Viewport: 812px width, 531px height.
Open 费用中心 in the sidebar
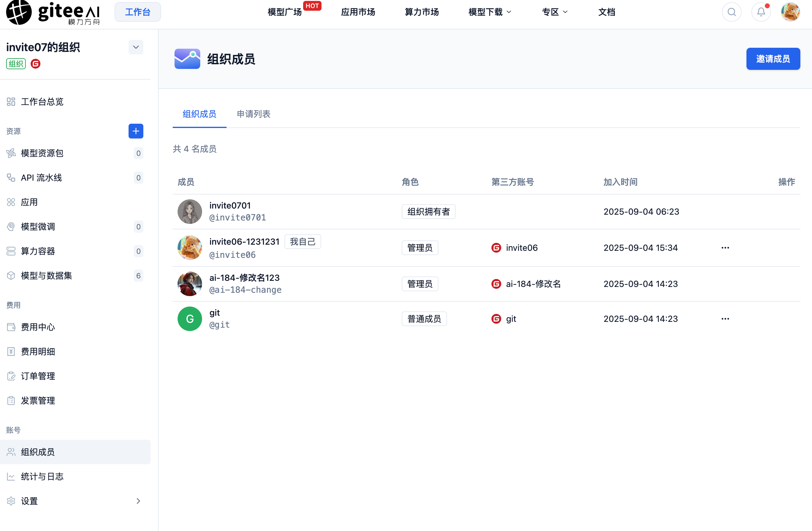point(75,327)
